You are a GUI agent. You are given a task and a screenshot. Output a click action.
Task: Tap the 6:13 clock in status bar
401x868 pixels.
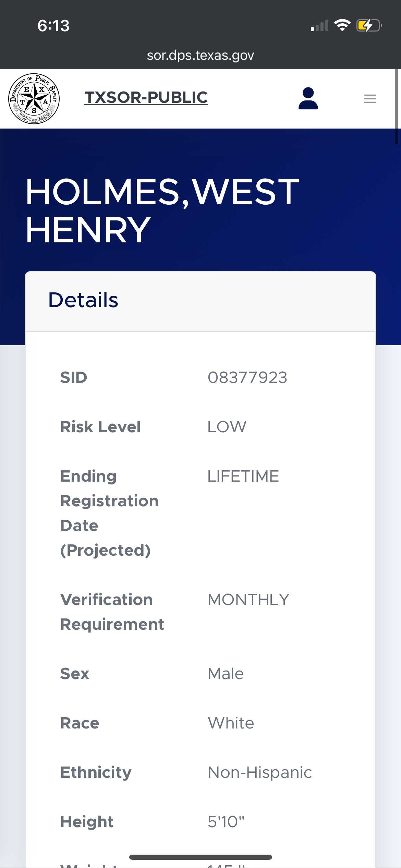[x=53, y=26]
